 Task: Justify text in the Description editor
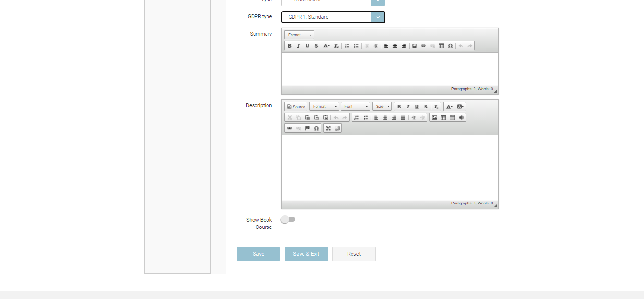point(403,118)
